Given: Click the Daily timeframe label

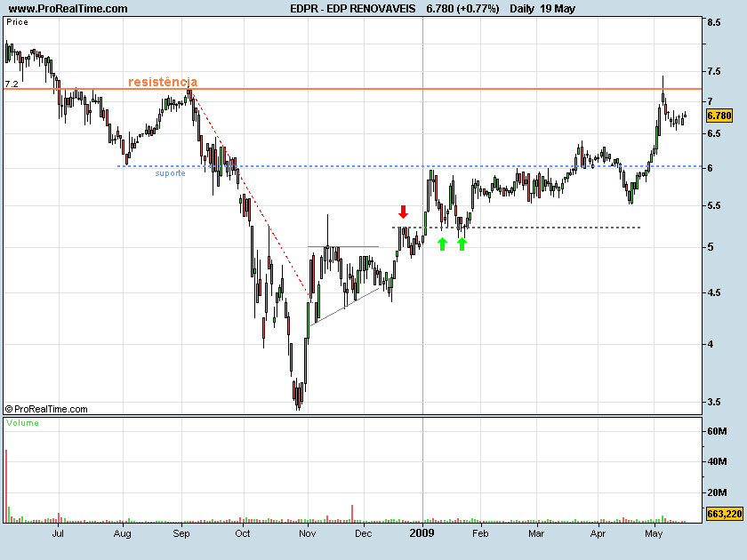Looking at the screenshot, I should [522, 9].
